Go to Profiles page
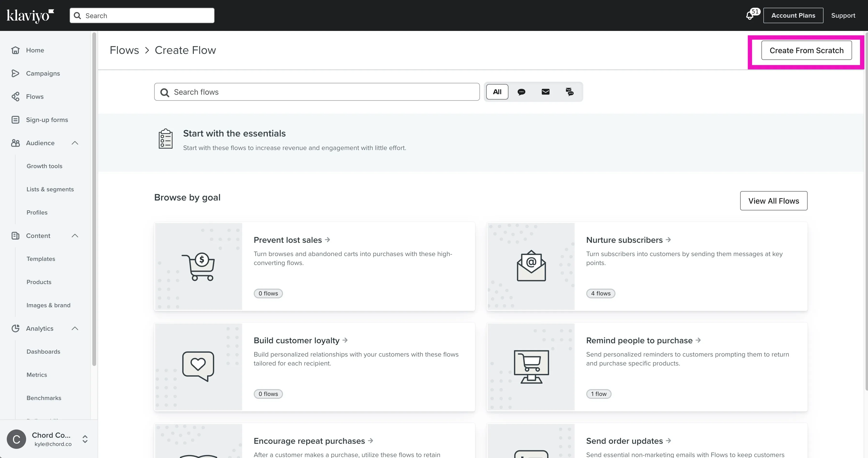 pos(37,213)
